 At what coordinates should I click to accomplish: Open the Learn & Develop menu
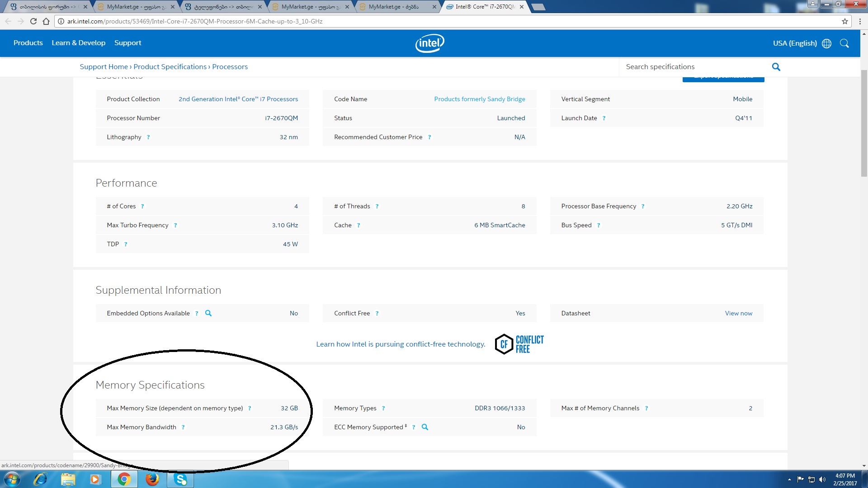coord(78,43)
